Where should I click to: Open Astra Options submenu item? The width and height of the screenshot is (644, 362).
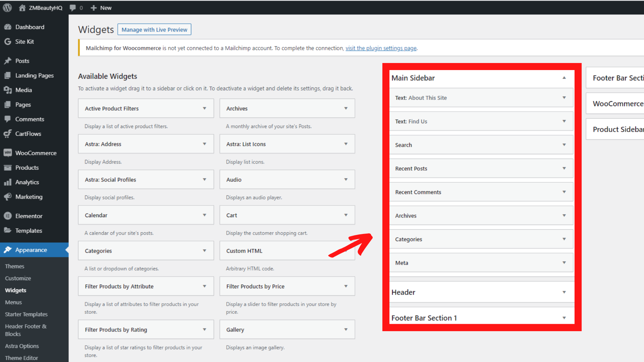(x=22, y=346)
